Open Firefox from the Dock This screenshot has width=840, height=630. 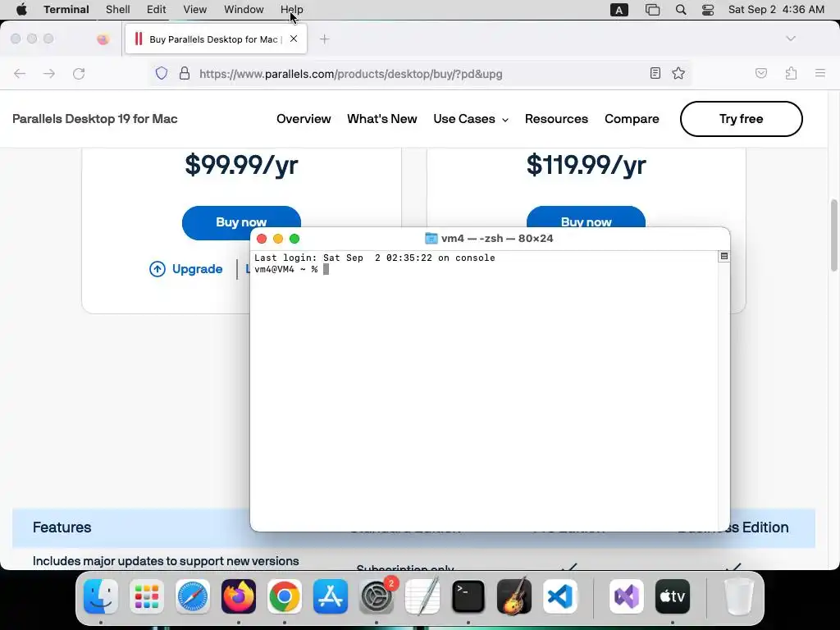[x=239, y=596]
